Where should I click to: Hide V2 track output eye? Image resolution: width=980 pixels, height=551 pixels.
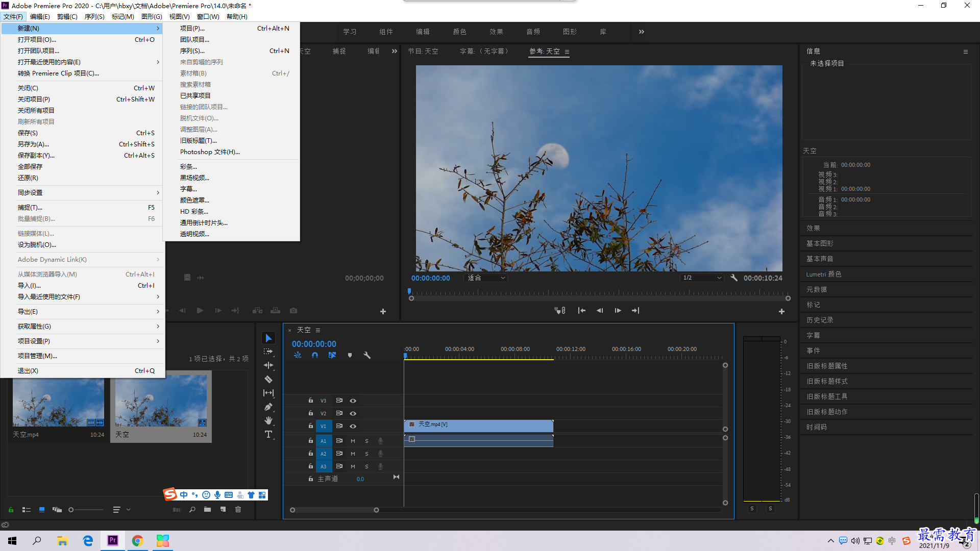(x=353, y=413)
